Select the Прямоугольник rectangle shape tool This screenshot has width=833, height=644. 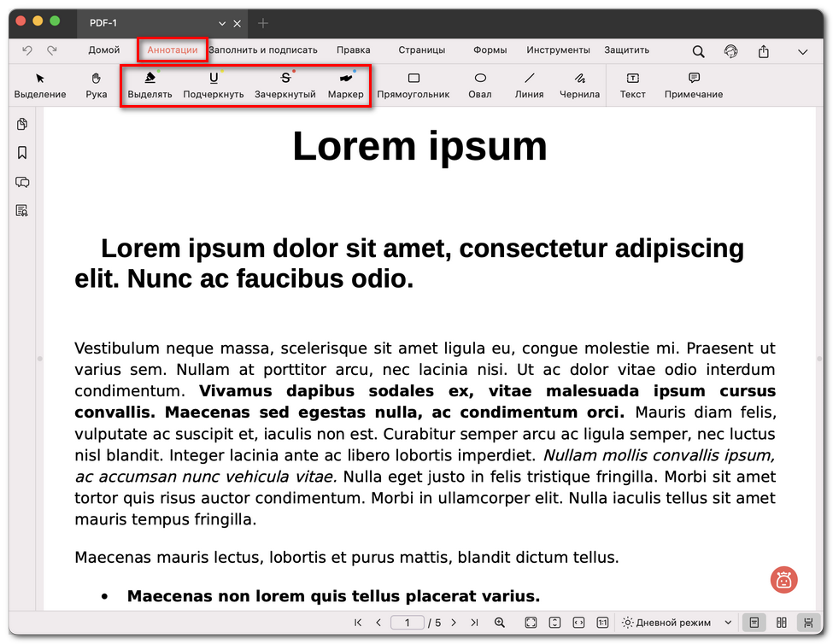point(414,85)
